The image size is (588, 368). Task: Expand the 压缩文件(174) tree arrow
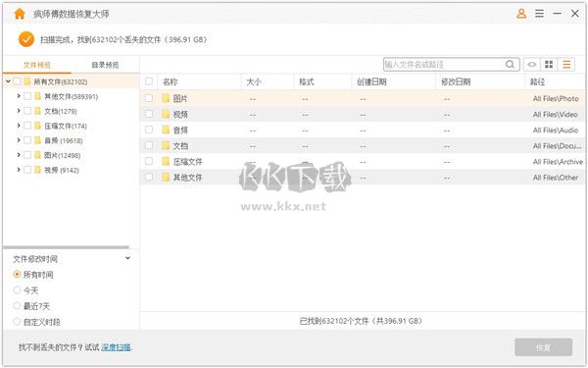pos(19,126)
